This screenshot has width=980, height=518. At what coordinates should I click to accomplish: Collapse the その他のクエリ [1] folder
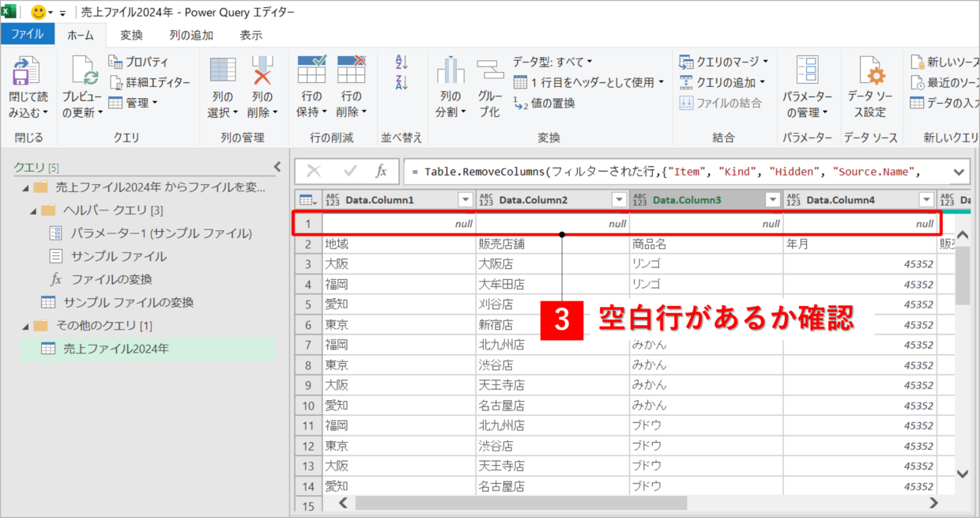click(x=24, y=326)
